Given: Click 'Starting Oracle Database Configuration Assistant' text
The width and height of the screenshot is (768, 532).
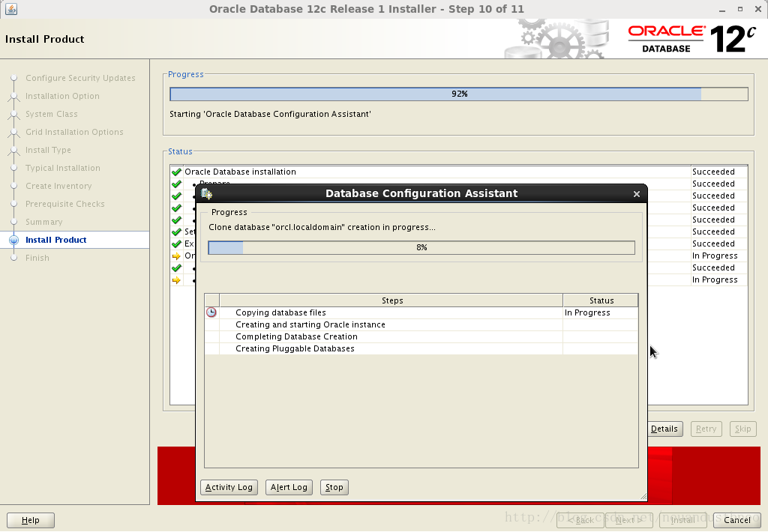Looking at the screenshot, I should (x=270, y=114).
